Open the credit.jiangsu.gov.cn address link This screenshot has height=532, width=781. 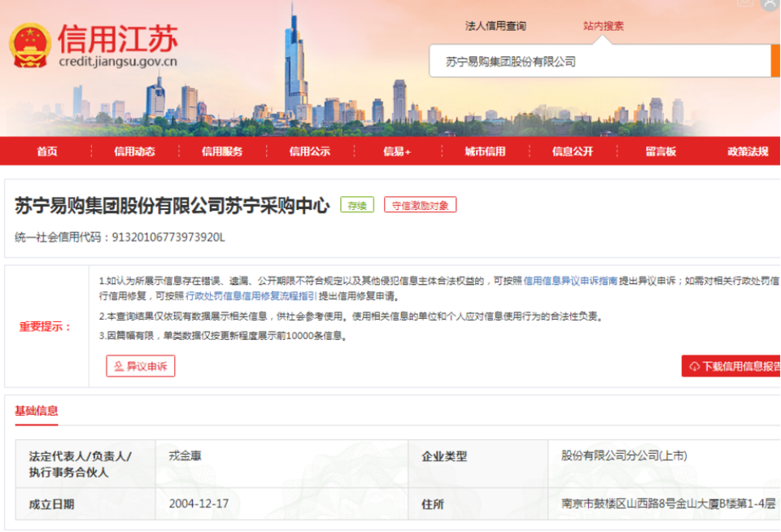point(117,62)
